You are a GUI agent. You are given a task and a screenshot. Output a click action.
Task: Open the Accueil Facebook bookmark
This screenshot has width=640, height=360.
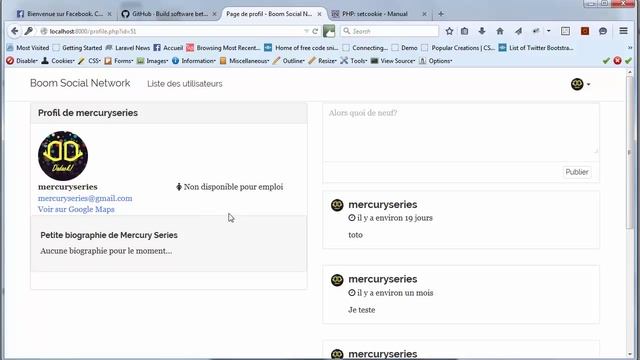tap(168, 48)
